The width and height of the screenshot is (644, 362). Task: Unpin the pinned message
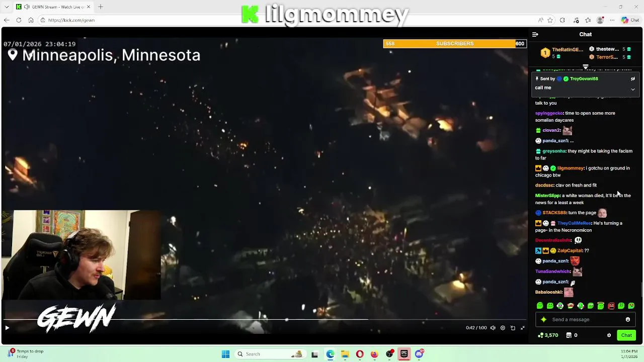point(633,79)
